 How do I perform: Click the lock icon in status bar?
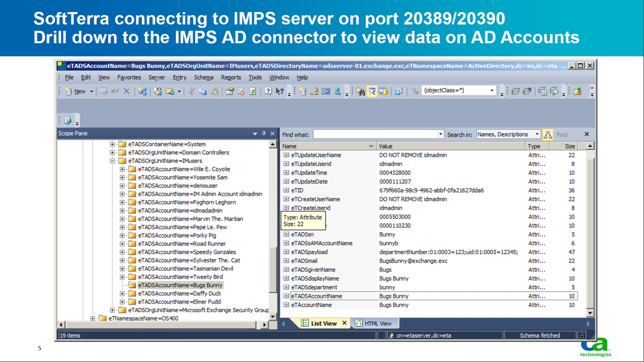582,335
